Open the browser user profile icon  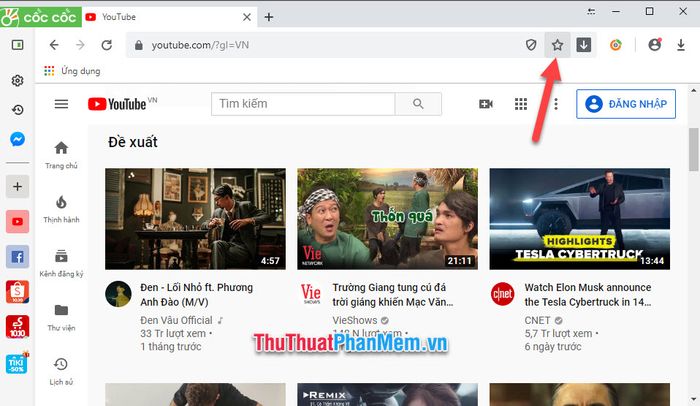(x=654, y=45)
